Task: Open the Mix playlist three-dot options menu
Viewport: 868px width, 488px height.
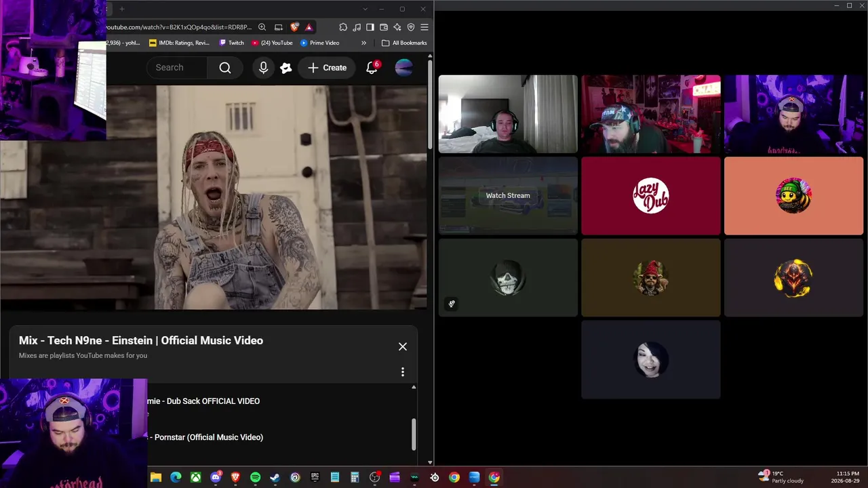Action: click(x=403, y=372)
